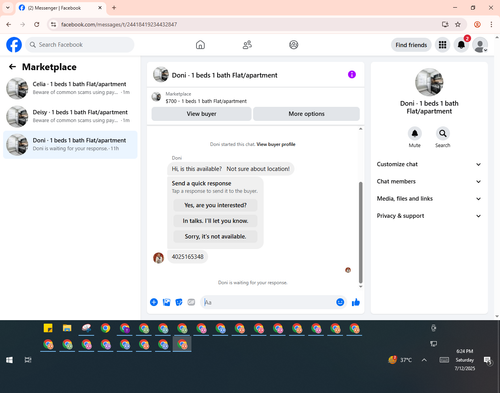Open the site info icon in address bar

pos(54,24)
